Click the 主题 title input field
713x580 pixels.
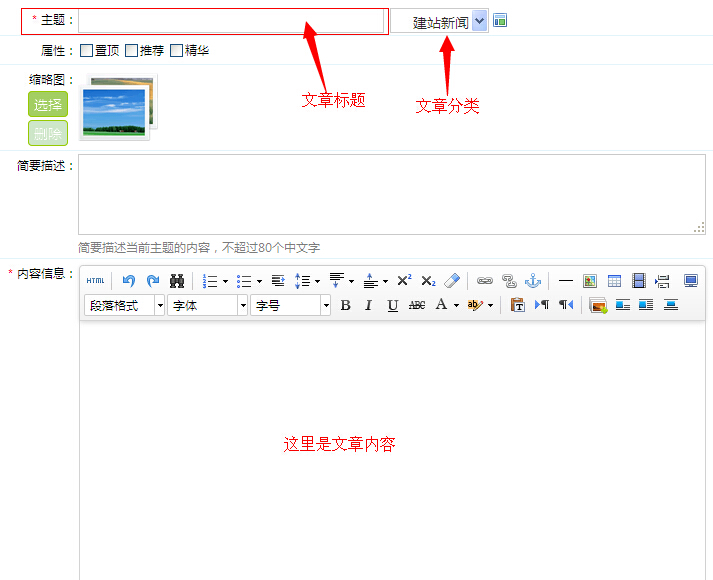pos(231,21)
